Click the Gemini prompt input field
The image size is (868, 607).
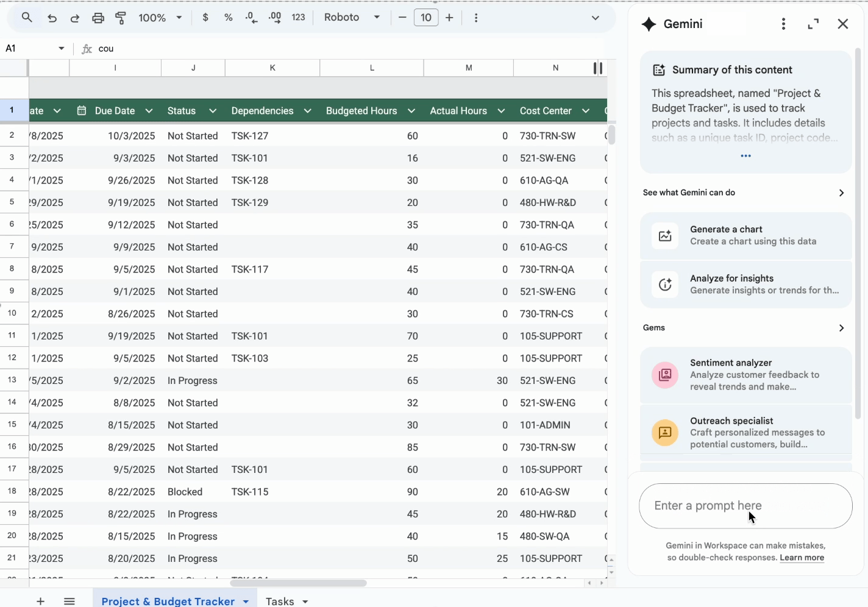745,506
